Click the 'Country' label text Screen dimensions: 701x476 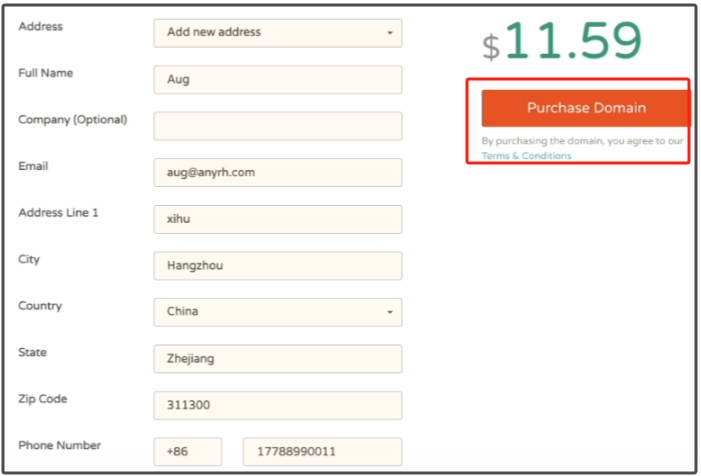(x=40, y=306)
